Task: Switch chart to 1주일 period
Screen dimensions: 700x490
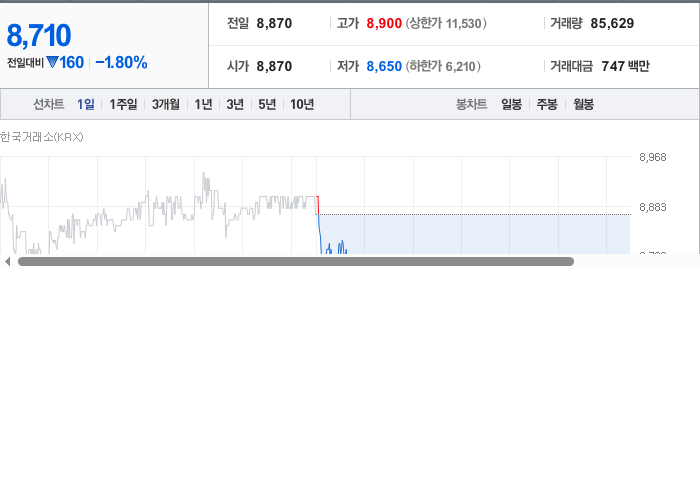Action: coord(123,104)
